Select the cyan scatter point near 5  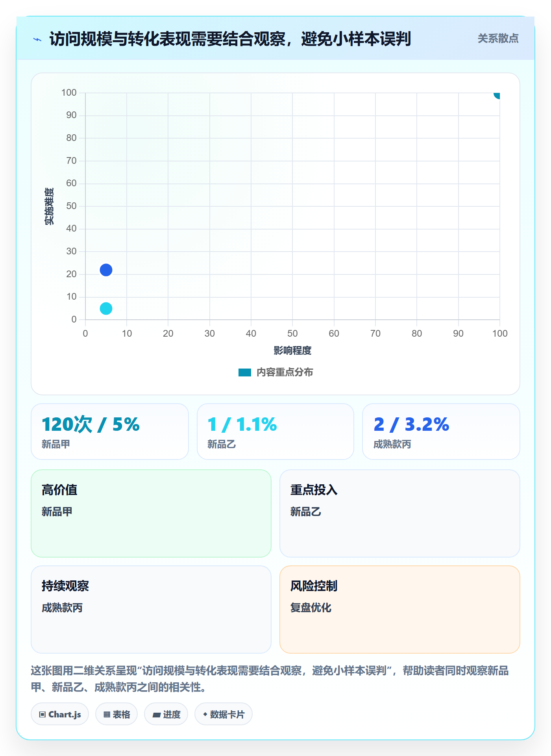coord(106,308)
